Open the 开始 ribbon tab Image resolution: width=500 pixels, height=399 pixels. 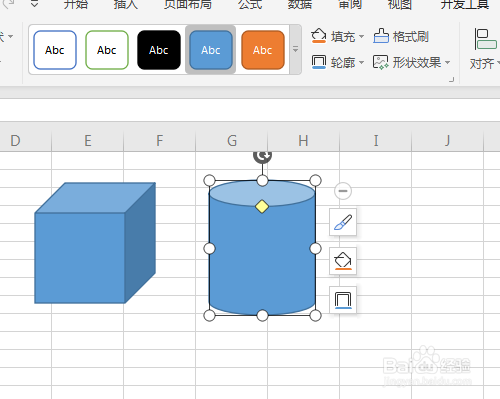(x=76, y=4)
